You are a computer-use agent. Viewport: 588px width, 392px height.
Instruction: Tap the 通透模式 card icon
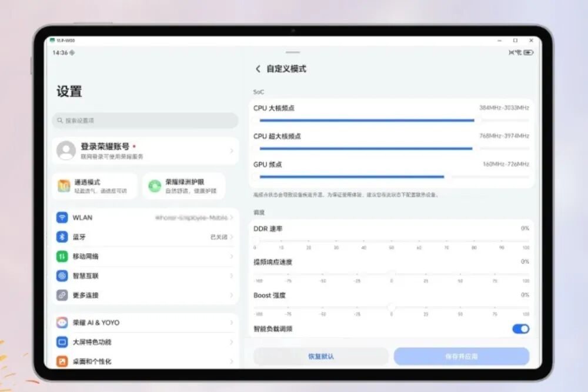(x=64, y=186)
